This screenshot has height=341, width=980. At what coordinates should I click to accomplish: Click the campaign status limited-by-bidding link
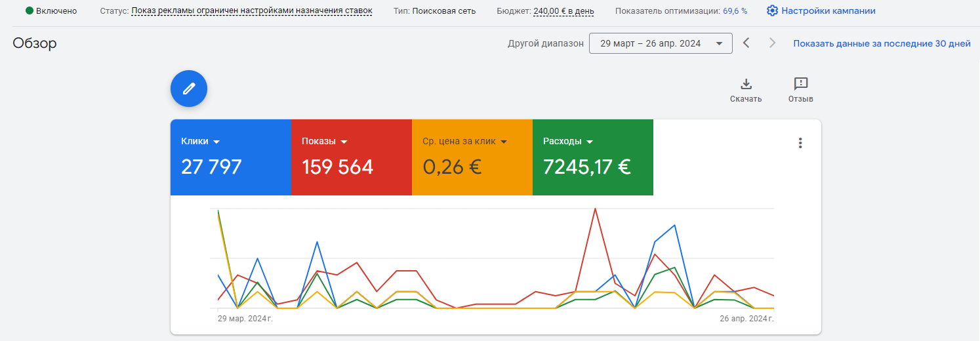click(252, 11)
